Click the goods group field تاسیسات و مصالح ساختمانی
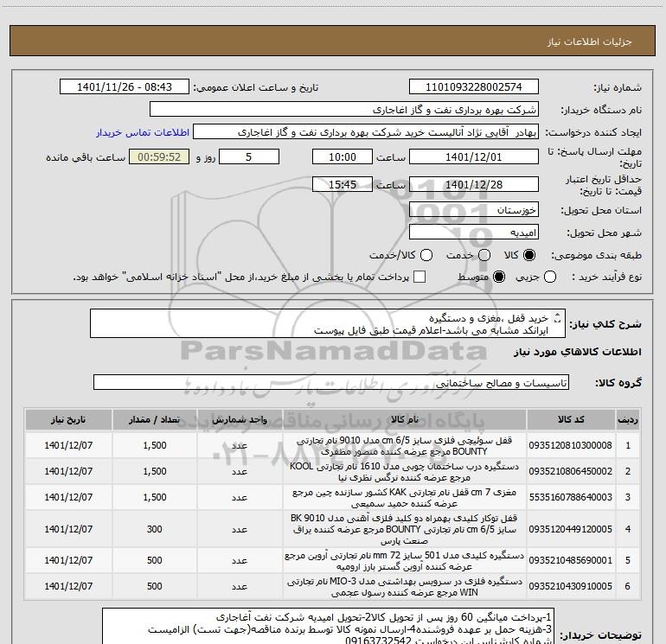Viewport: 666px width, 644px height. (331, 382)
